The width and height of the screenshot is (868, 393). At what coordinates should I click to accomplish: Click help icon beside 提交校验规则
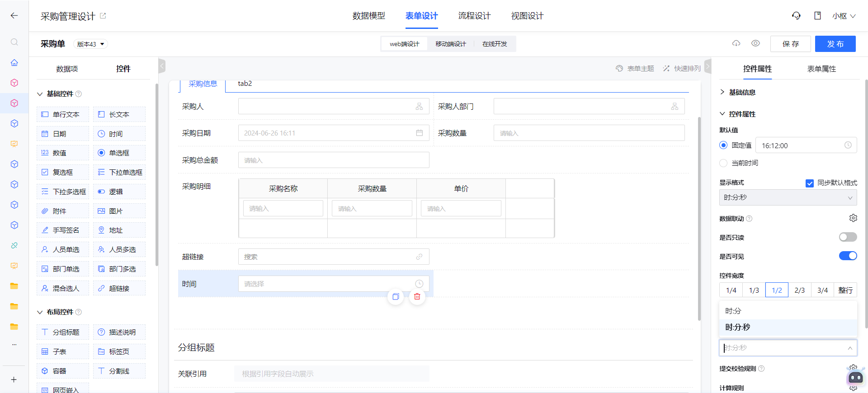tap(761, 369)
